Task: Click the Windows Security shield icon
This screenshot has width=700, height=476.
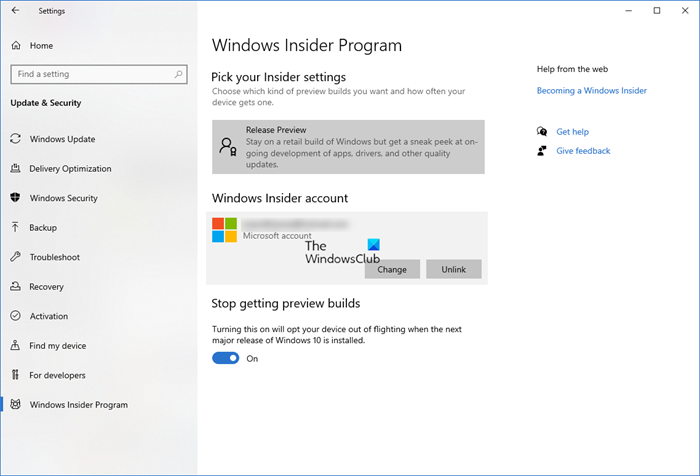Action: [16, 198]
